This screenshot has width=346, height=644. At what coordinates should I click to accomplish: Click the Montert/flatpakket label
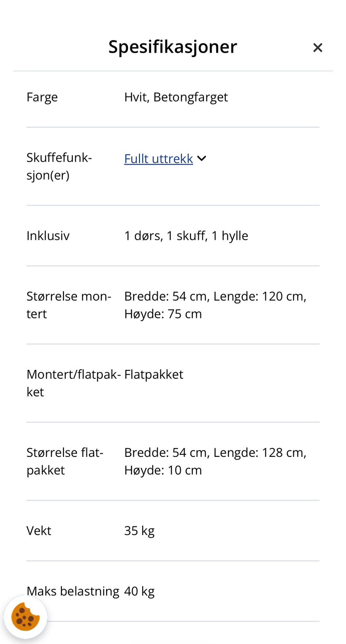pyautogui.click(x=74, y=383)
